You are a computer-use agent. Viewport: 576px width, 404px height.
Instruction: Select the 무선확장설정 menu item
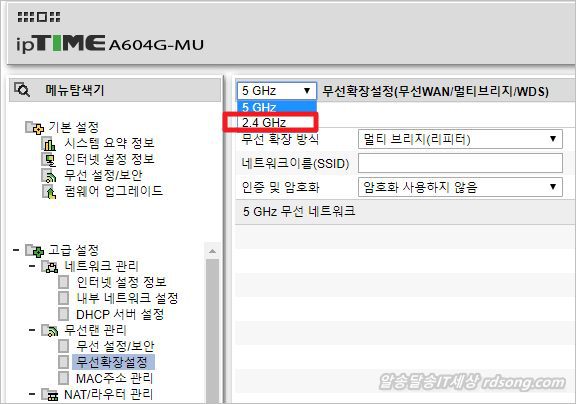point(114,362)
